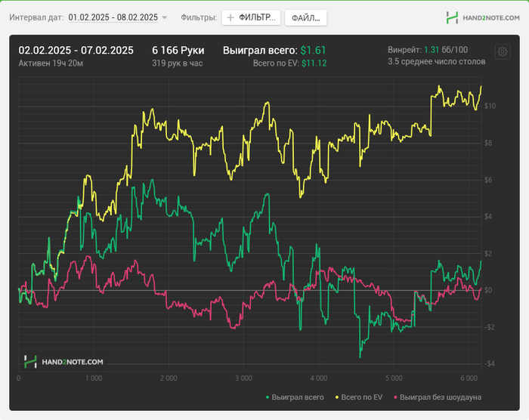Click the yellow legend dot for Всего по EV
529x420 pixels.
click(337, 397)
